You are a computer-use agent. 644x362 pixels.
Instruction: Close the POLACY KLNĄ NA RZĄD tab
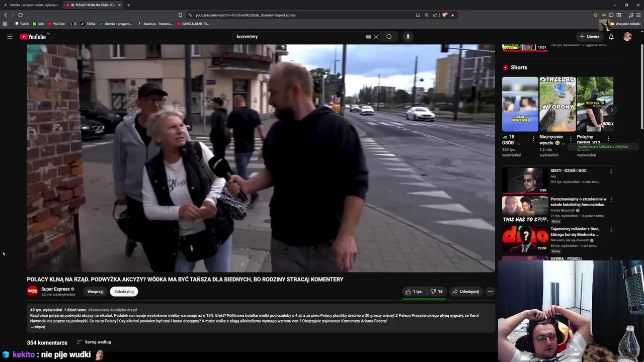[119, 5]
